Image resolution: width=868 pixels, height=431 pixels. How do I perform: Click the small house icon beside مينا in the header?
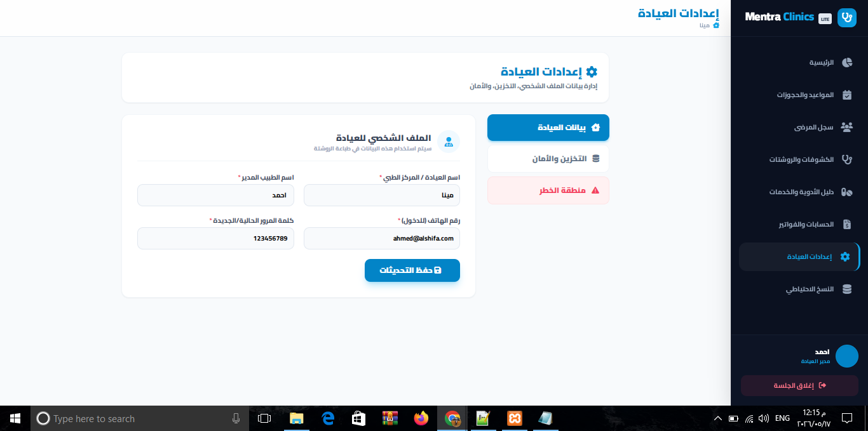(x=716, y=25)
